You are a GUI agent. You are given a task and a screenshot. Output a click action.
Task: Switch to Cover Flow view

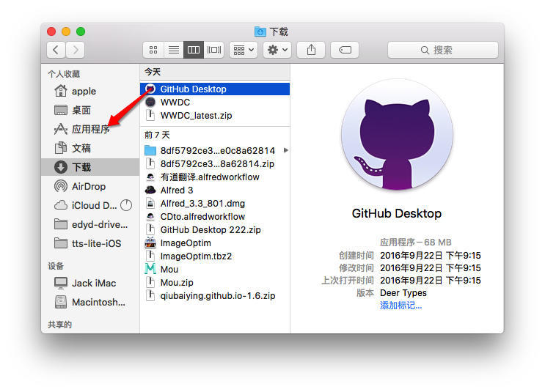click(214, 50)
